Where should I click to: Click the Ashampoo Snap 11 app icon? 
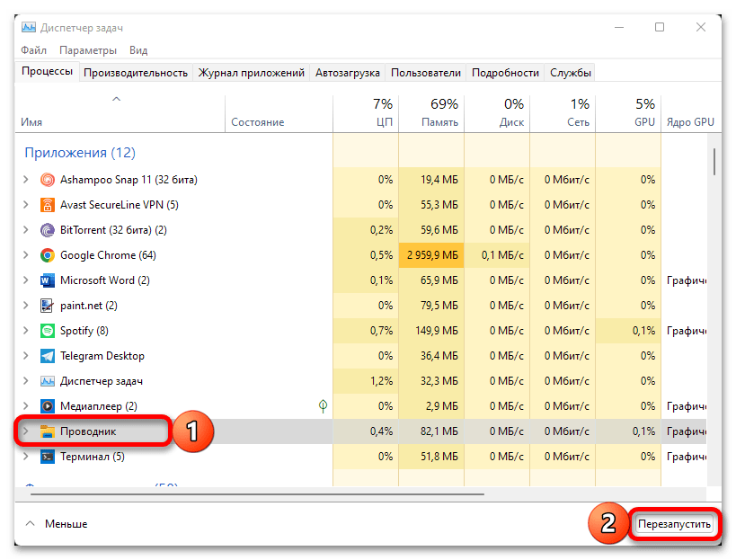tap(48, 180)
